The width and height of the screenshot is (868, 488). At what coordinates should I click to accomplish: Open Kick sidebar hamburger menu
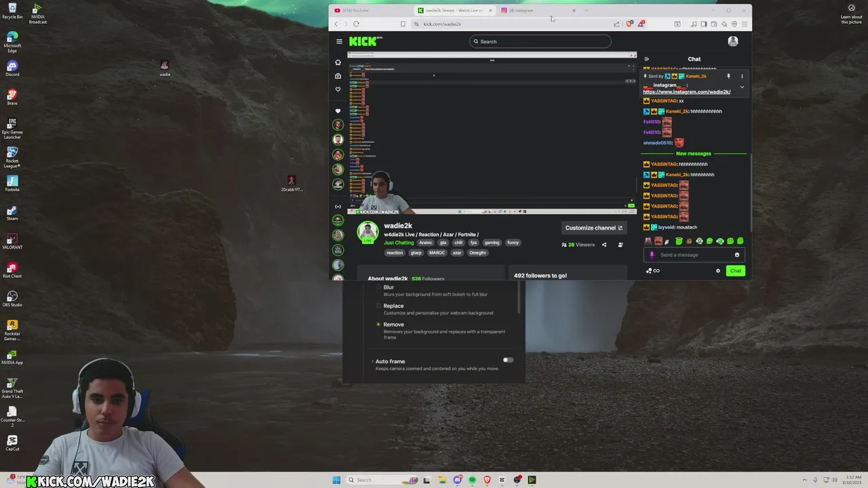339,41
